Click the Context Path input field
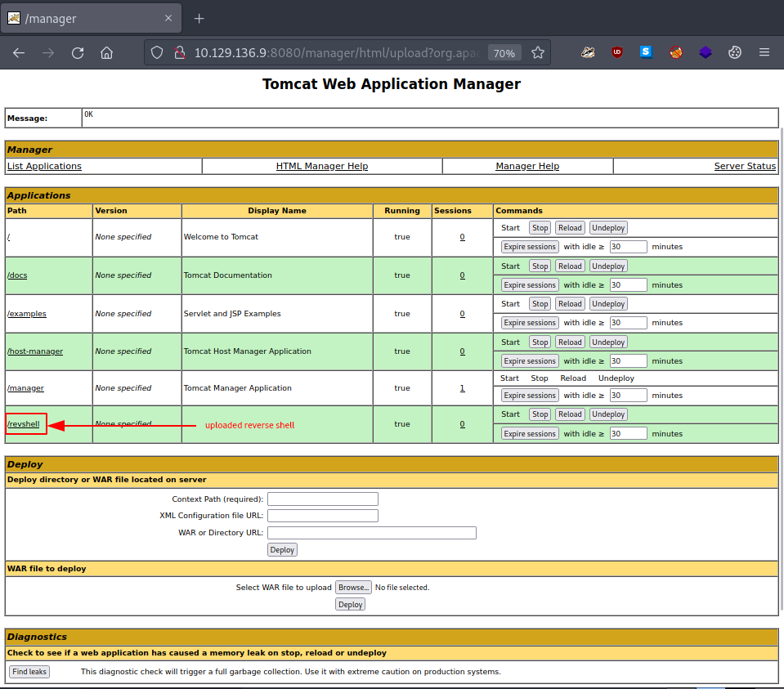Screen dimensions: 784x689 pyautogui.click(x=322, y=499)
